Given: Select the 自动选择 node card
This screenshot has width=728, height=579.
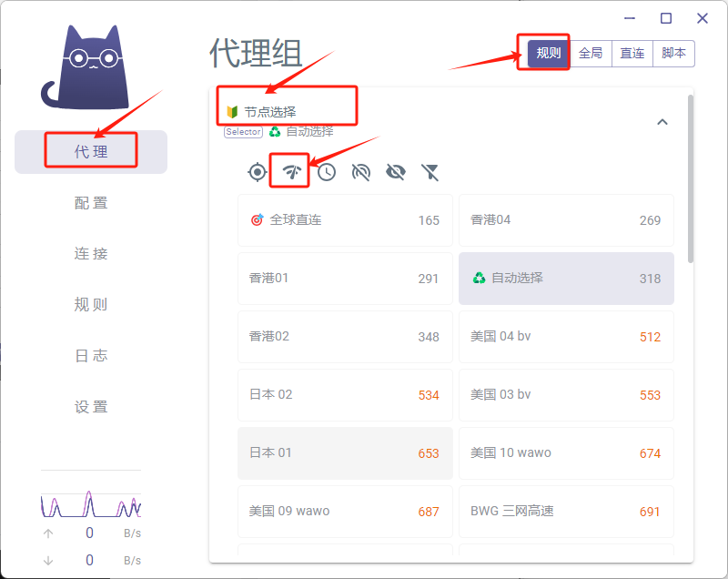Looking at the screenshot, I should pos(566,279).
